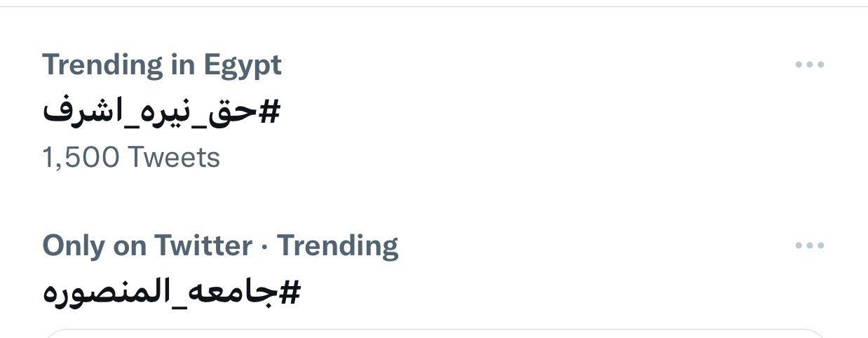The width and height of the screenshot is (868, 338).
Task: Click the word "Egypt" in the trend header
Action: coord(243,65)
